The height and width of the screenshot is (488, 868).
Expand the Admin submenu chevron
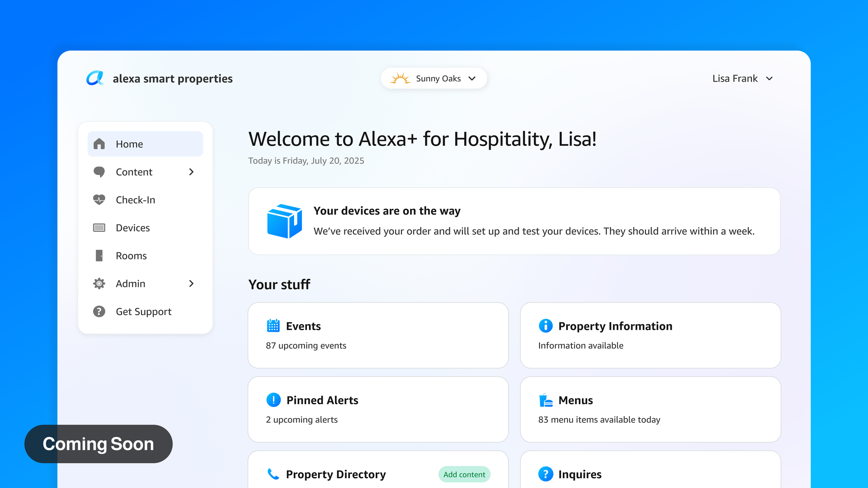191,284
